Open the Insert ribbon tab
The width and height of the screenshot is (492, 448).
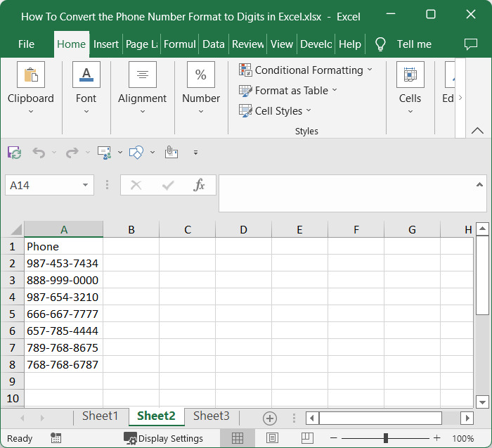(106, 44)
